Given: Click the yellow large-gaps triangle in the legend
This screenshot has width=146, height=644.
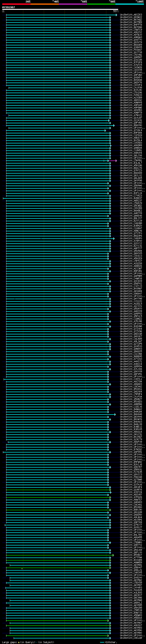Looking at the screenshot, I should tap(19, 642).
